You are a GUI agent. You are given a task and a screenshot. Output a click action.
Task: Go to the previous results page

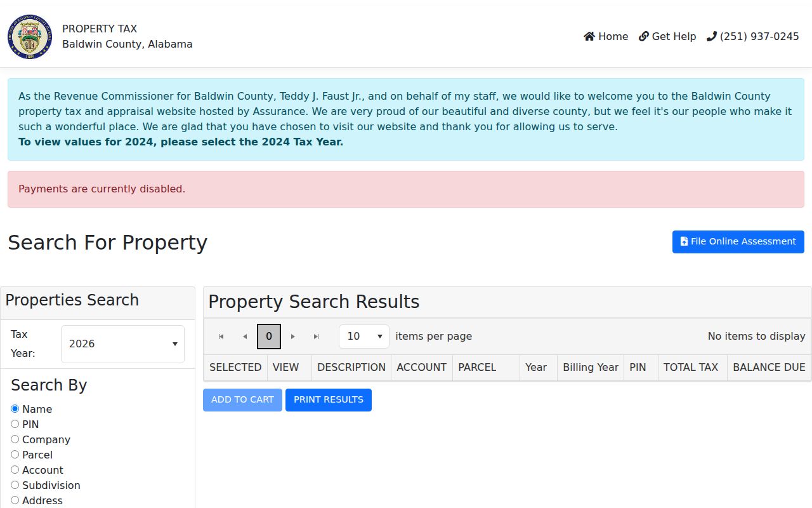click(245, 337)
